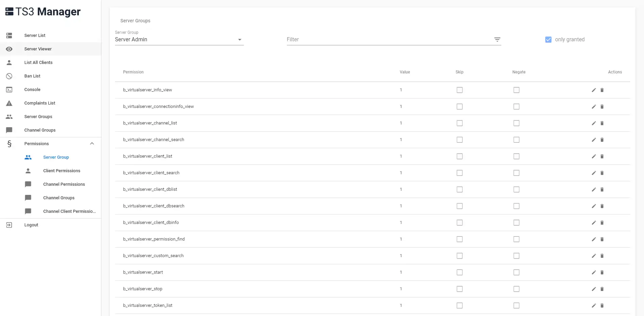Open Channel Groups under Permissions
Screen dimensions: 644x316
pos(59,198)
